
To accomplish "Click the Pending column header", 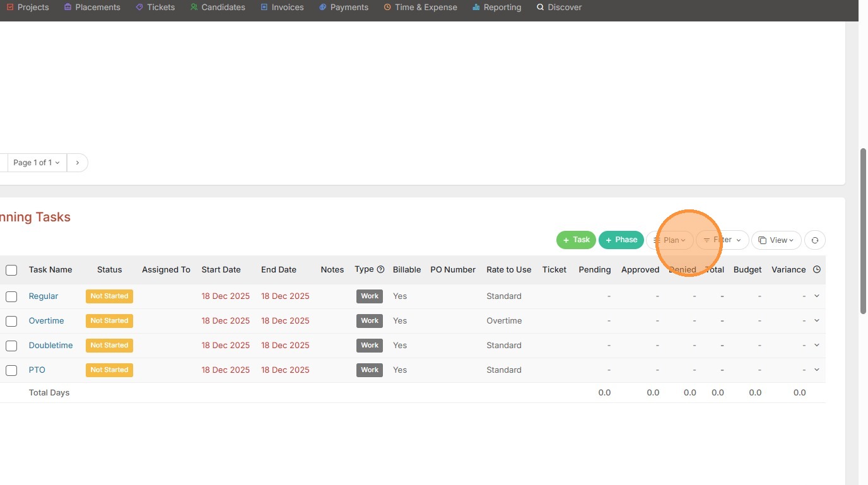I will pos(595,270).
